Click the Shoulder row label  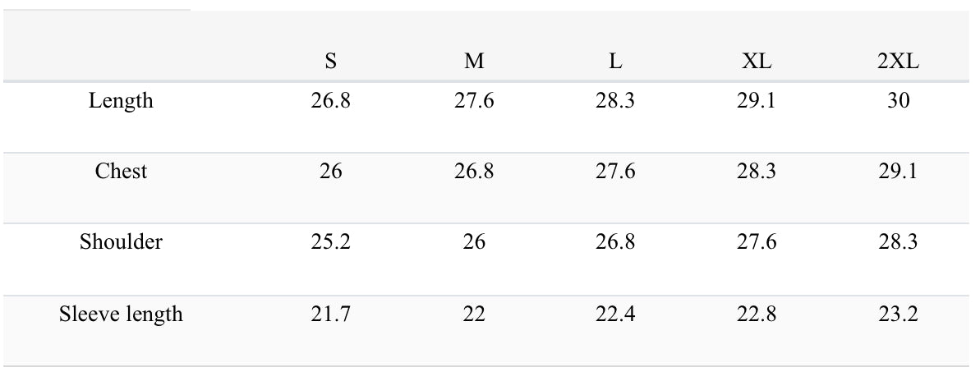pyautogui.click(x=121, y=242)
